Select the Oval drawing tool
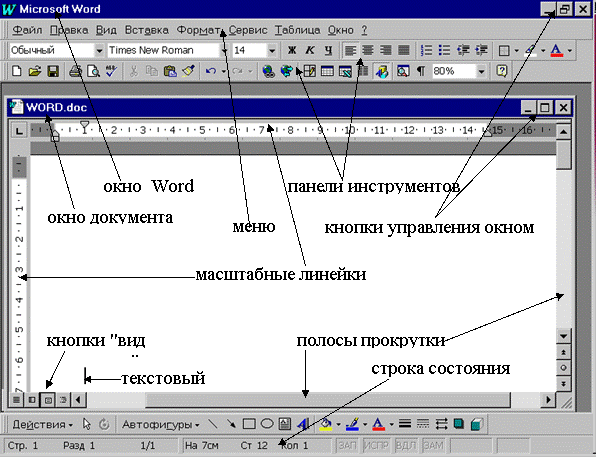The height and width of the screenshot is (457, 596). coord(267,424)
